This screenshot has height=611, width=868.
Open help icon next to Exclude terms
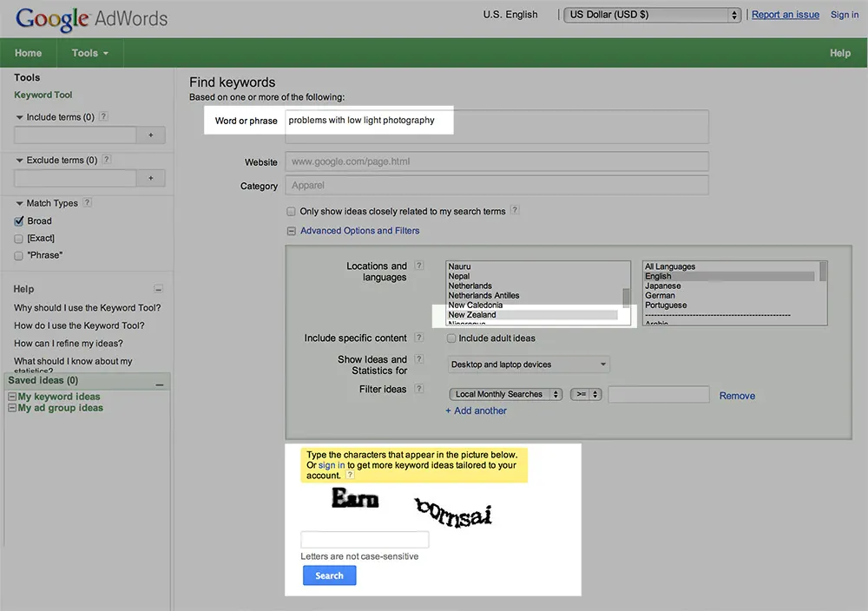[107, 160]
